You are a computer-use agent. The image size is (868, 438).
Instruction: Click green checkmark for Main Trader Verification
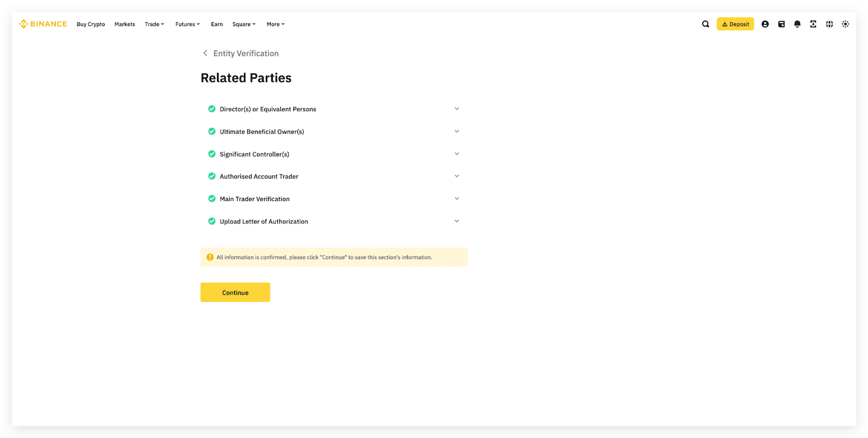(212, 199)
